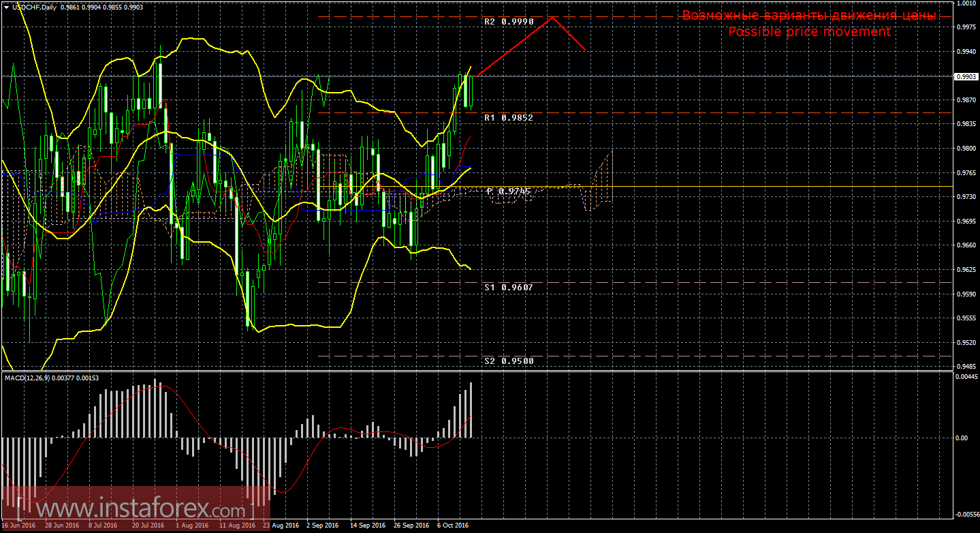Click 0.9835 on the price axis
The width and height of the screenshot is (980, 533).
966,125
